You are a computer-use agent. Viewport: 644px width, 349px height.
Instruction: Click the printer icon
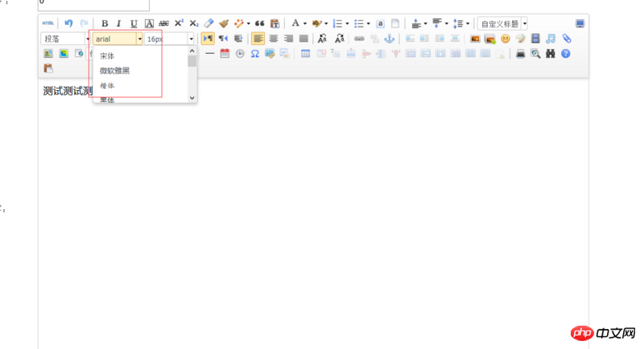coord(521,54)
